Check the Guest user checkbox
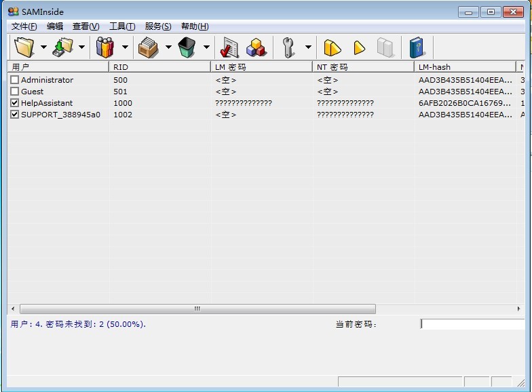532x392 pixels. (x=15, y=92)
